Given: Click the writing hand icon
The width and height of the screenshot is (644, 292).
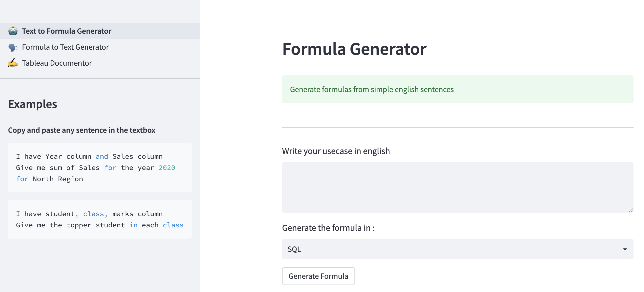Looking at the screenshot, I should tap(13, 63).
